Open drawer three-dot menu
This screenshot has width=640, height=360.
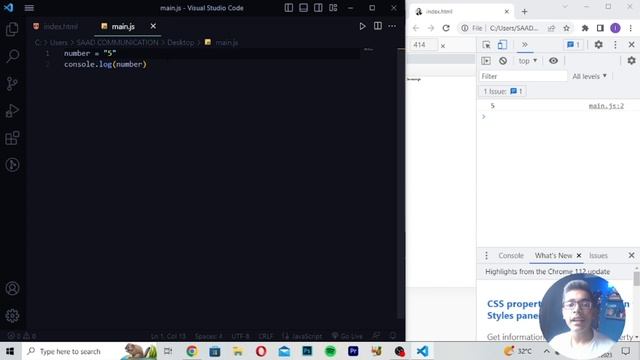[486, 256]
